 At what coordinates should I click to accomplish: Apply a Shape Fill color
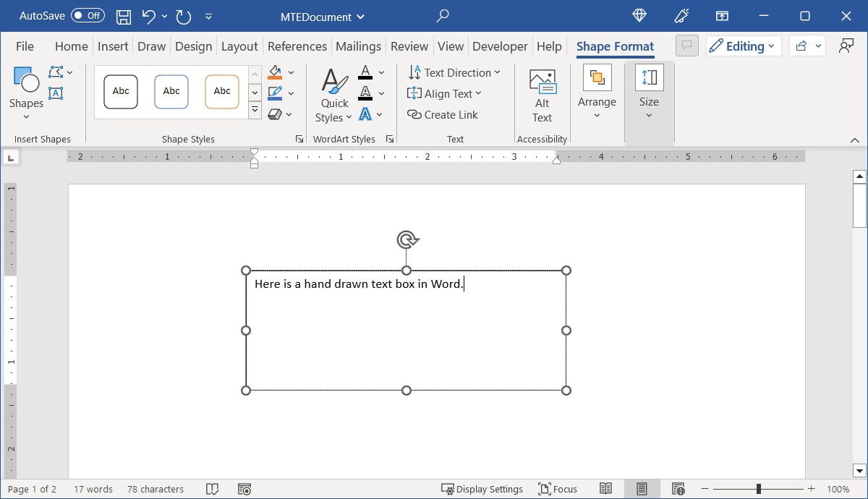(x=276, y=72)
